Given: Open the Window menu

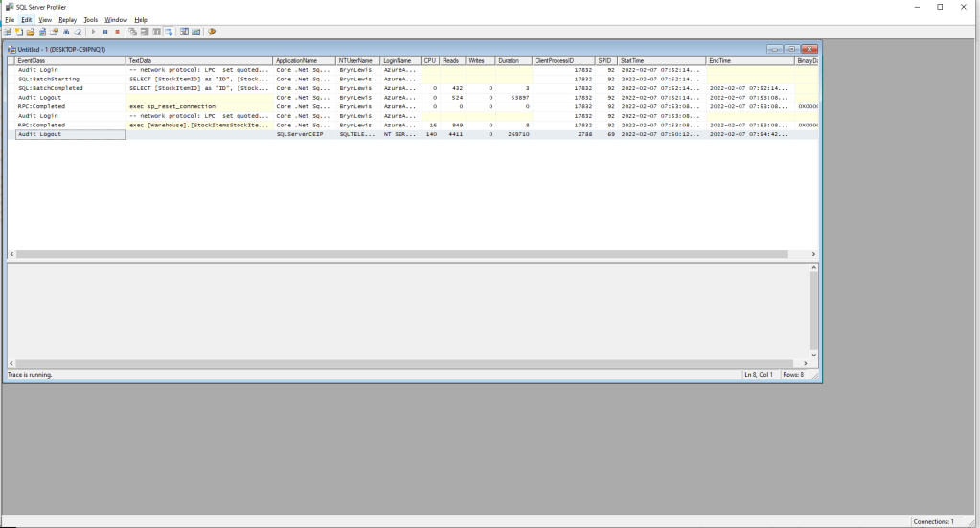Looking at the screenshot, I should [x=116, y=19].
